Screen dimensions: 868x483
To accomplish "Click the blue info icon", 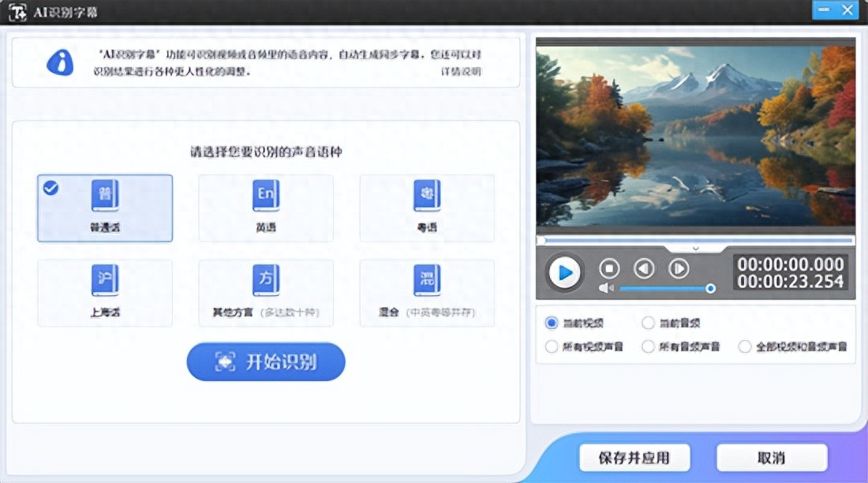I will tap(60, 62).
